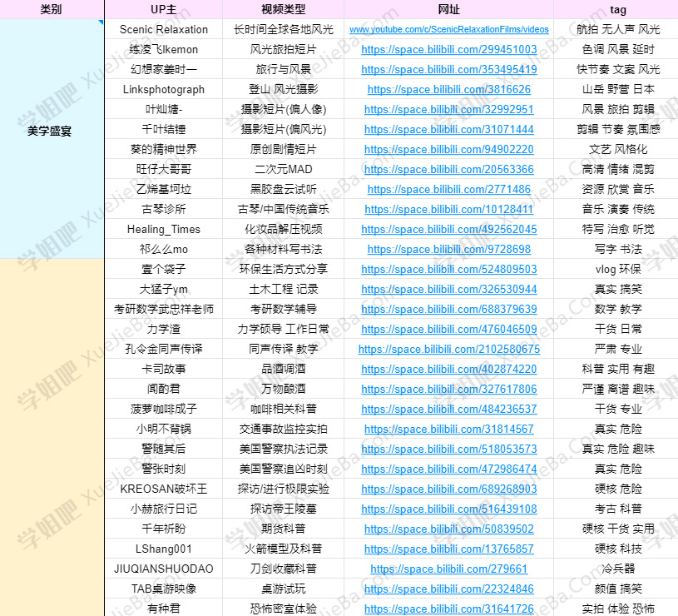Open the Scenic Relaxation YouTube link
This screenshot has width=678, height=616.
click(449, 29)
